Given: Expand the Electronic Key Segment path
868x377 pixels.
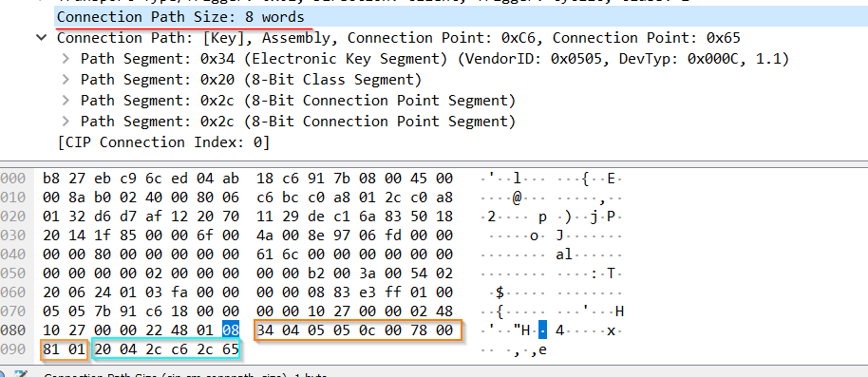Looking at the screenshot, I should point(66,59).
